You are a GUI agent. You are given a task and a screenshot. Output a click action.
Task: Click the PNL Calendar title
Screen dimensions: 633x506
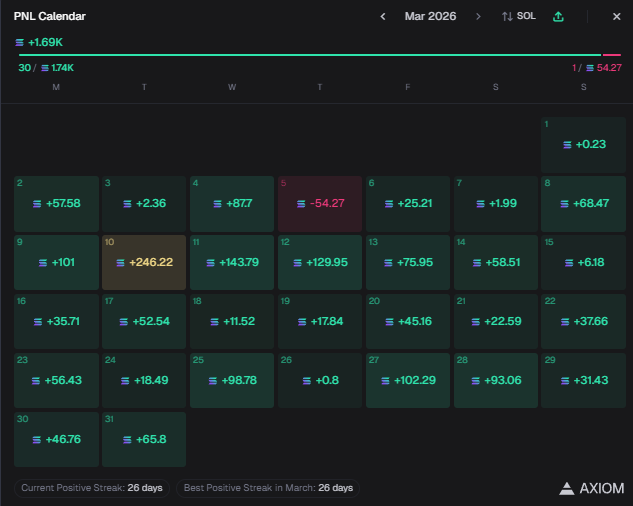[x=50, y=16]
